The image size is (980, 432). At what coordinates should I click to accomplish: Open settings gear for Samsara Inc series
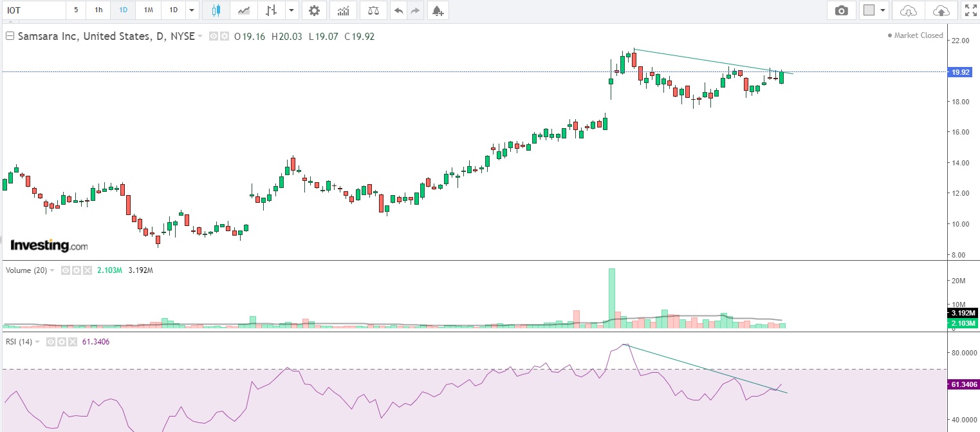pos(225,37)
